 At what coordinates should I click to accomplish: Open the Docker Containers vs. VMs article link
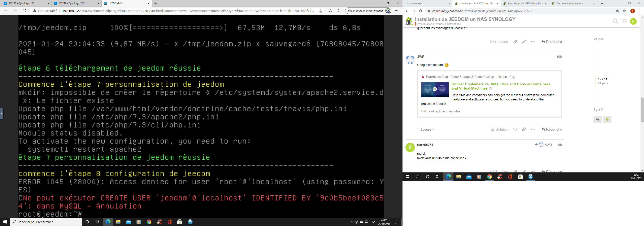pos(501,86)
